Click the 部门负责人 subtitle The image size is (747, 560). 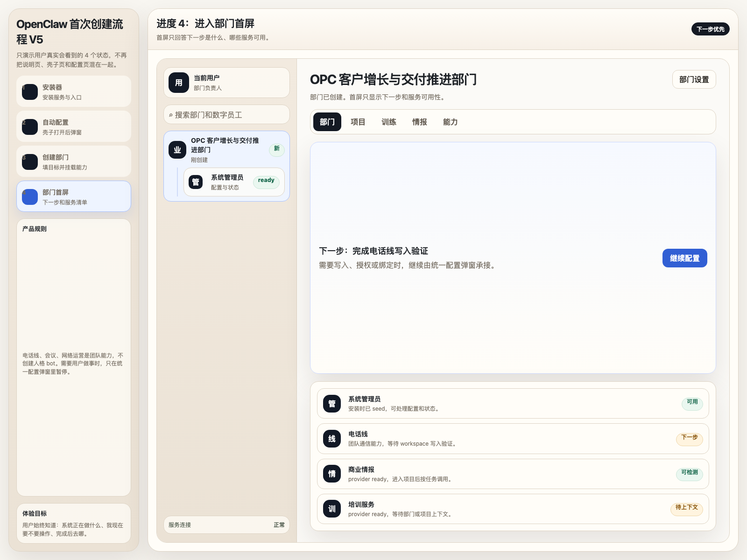coord(208,88)
